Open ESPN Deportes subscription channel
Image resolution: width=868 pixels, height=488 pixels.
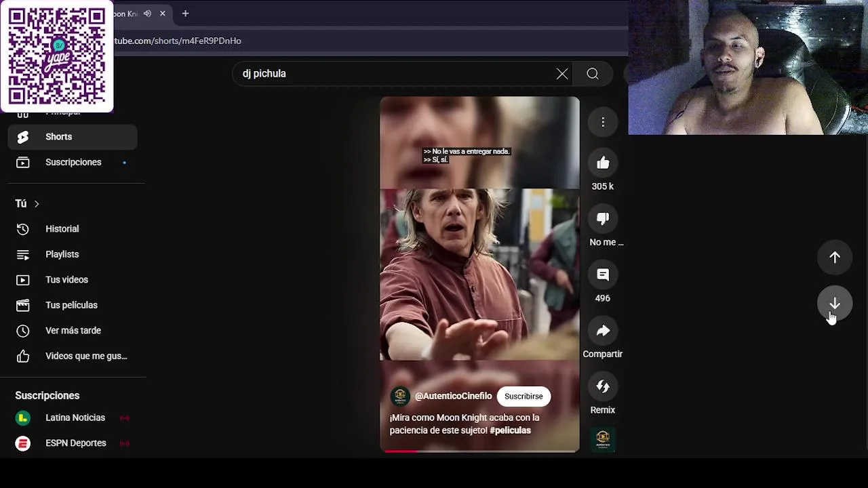(x=73, y=443)
